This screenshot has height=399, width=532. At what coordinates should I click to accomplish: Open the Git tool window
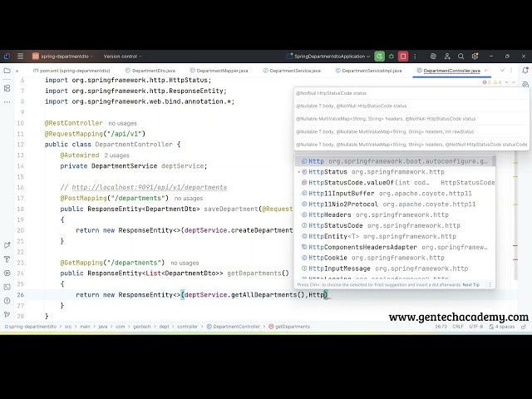tap(7, 314)
